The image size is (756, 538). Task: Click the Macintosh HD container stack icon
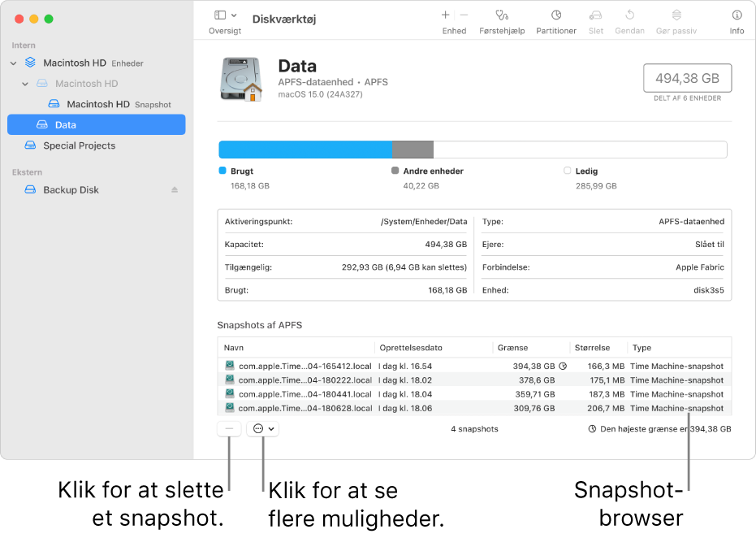30,63
